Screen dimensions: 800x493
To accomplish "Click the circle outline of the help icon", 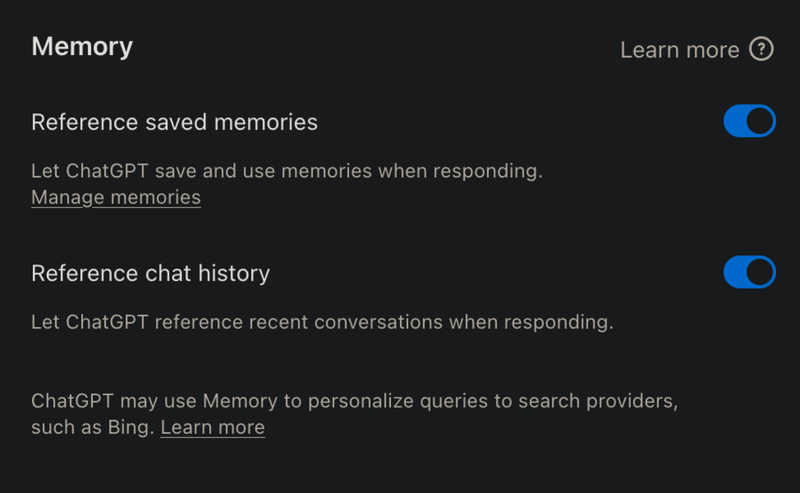I will (x=771, y=49).
